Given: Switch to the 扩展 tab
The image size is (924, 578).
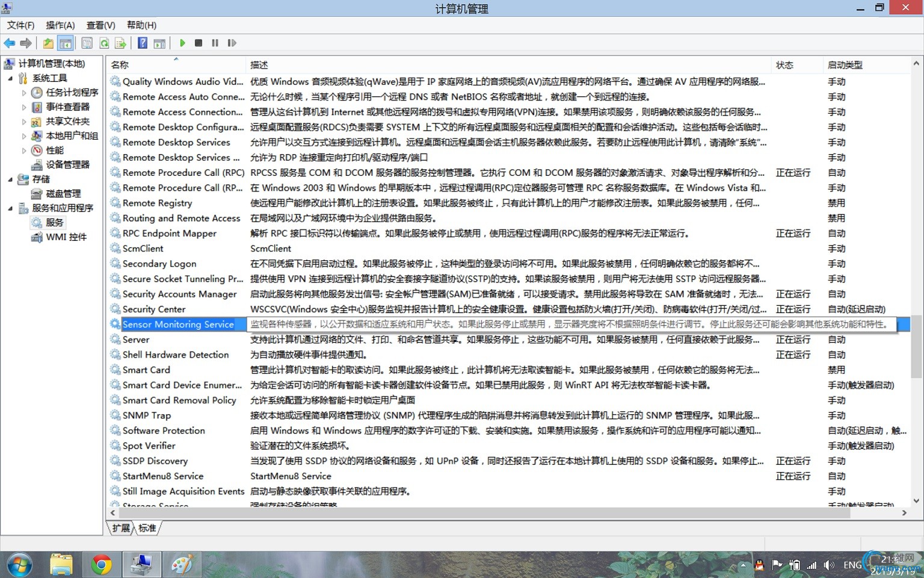Looking at the screenshot, I should click(121, 528).
